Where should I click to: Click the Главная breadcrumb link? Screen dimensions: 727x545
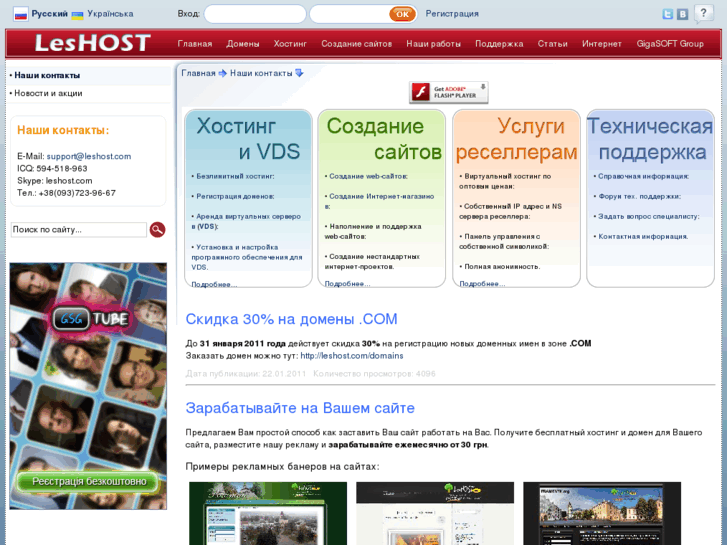pyautogui.click(x=198, y=73)
